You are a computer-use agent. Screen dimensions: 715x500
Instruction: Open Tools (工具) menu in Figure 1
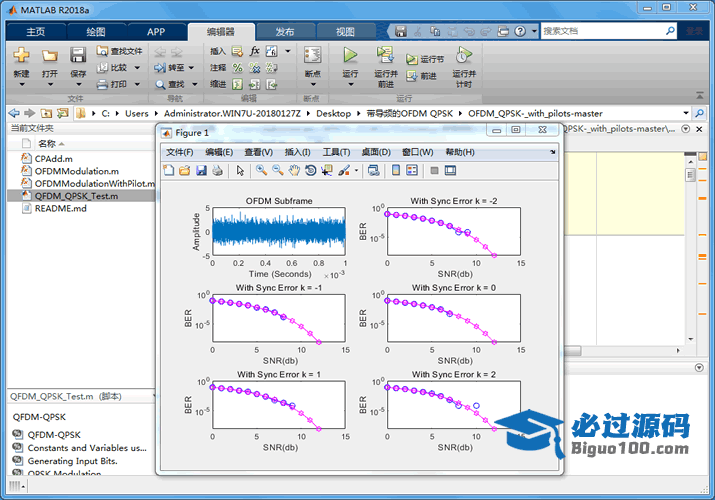[x=337, y=152]
